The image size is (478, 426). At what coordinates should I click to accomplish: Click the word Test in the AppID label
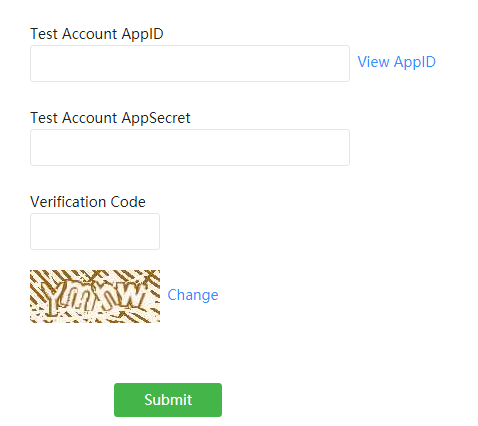(x=44, y=34)
